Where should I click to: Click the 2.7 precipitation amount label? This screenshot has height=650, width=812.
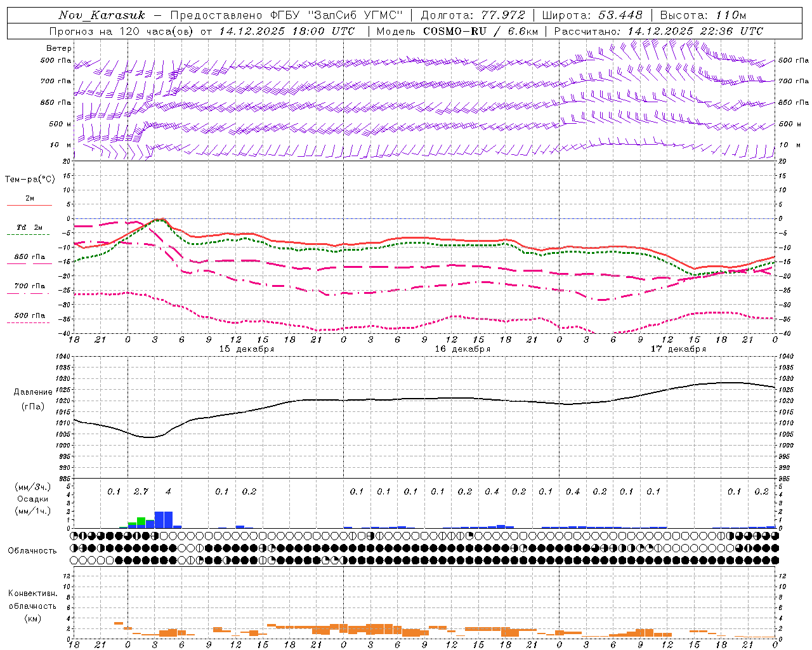click(141, 491)
